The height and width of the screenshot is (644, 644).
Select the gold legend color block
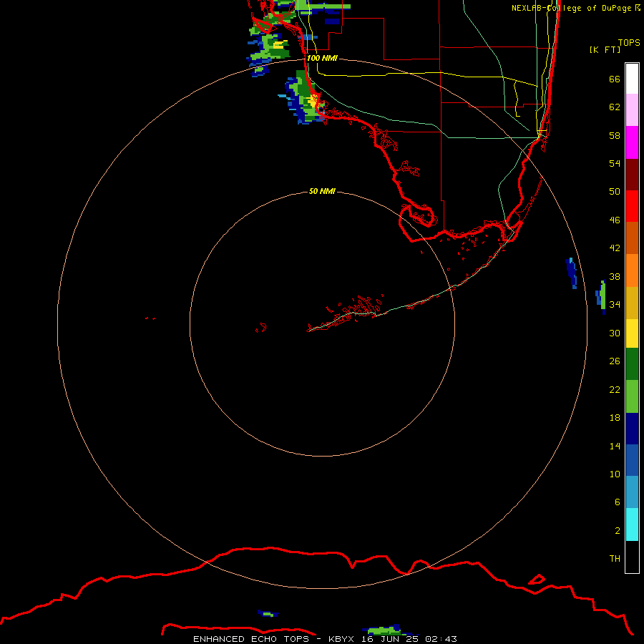(632, 303)
